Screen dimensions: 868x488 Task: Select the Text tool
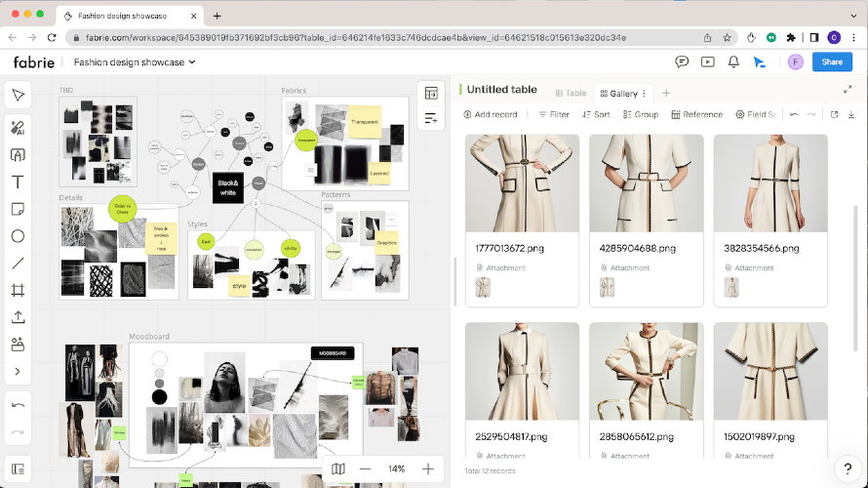pos(18,183)
